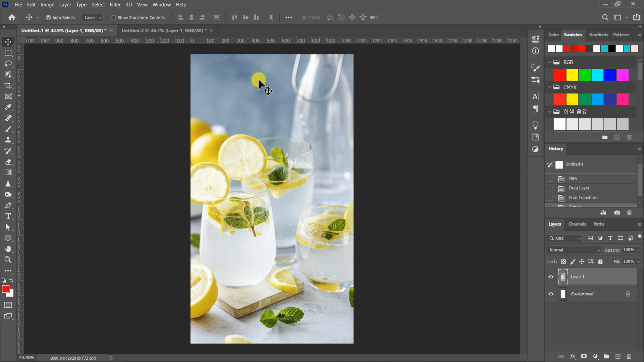Pick the Eyedropper tool
This screenshot has width=644, height=362.
(8, 107)
